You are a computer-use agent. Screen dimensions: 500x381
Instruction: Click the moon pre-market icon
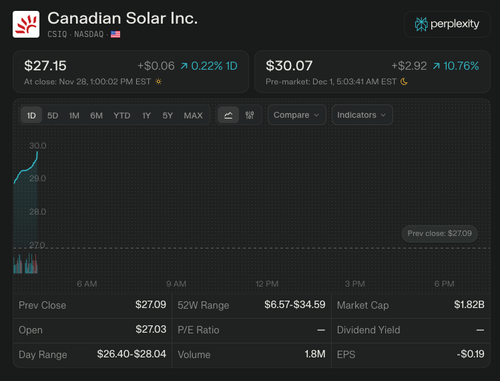[404, 82]
